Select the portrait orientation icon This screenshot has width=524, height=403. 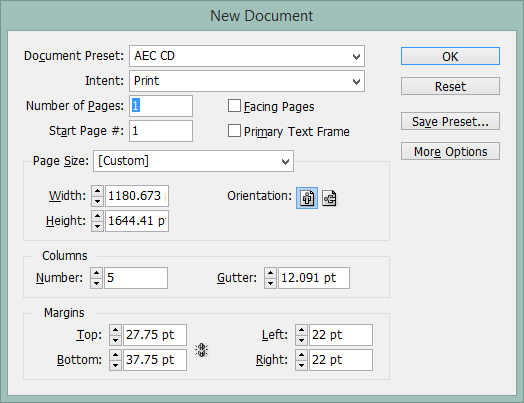point(307,198)
